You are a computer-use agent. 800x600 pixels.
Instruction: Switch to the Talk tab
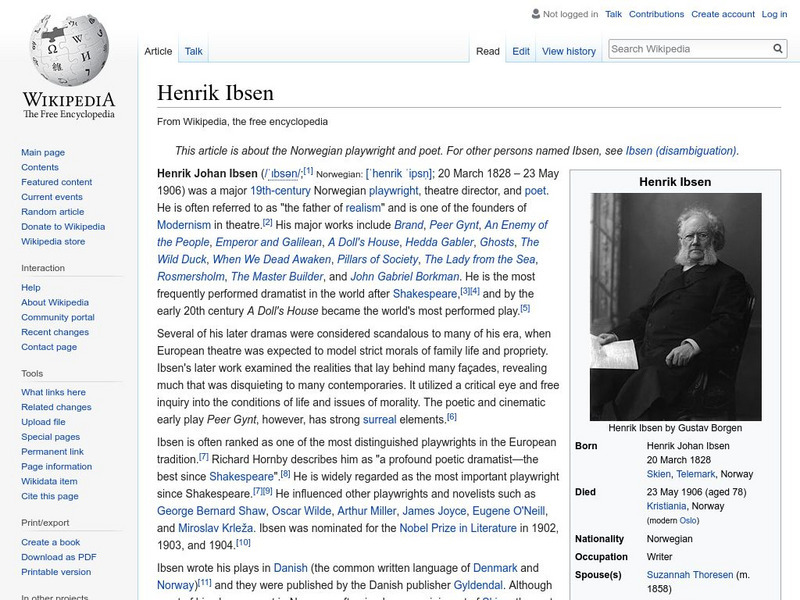click(193, 50)
